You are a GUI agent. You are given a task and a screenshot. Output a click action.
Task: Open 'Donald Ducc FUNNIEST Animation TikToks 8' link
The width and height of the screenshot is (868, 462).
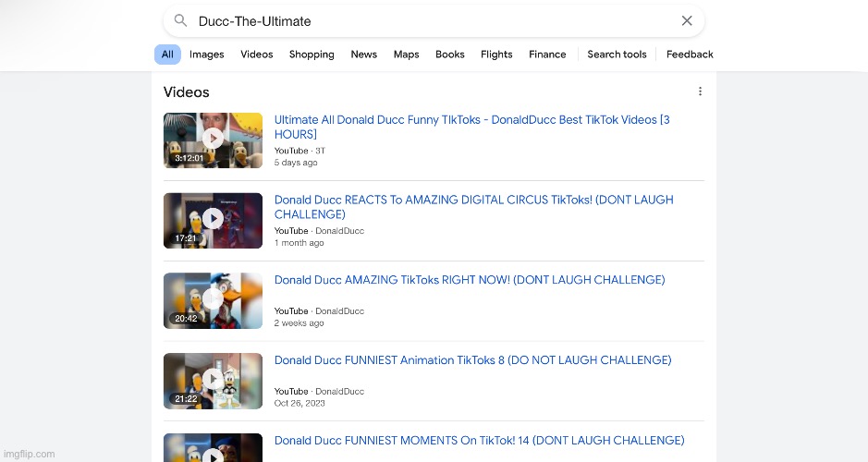tap(472, 360)
